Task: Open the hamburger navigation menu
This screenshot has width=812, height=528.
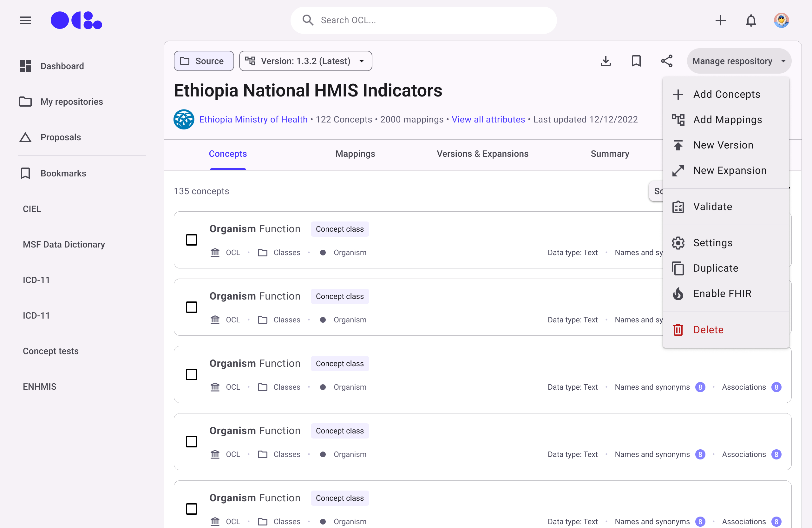Action: [25, 21]
